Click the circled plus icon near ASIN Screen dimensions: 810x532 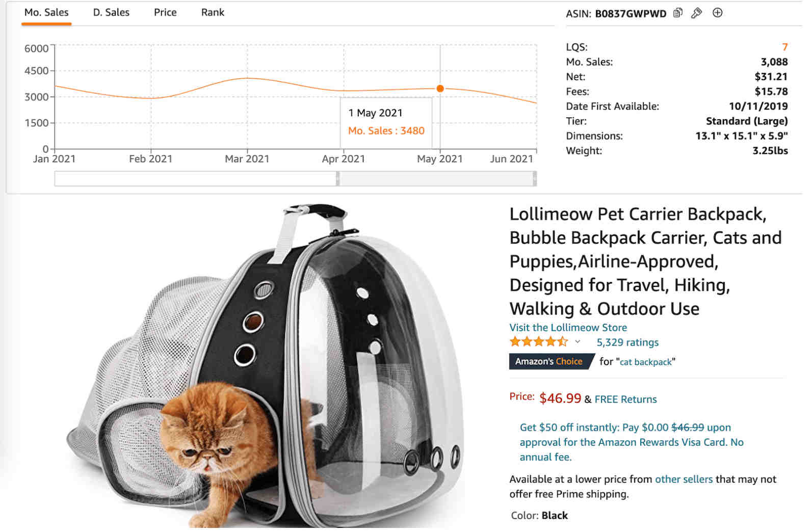tap(717, 13)
